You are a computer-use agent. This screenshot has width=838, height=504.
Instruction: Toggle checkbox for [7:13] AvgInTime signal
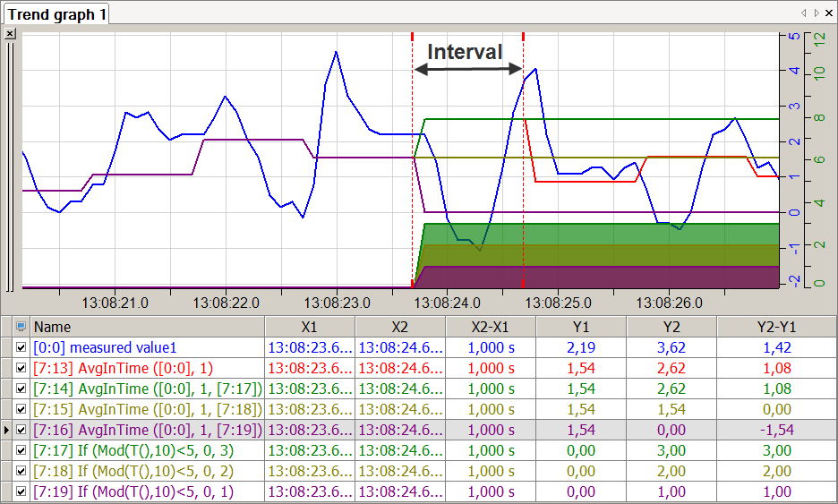tap(21, 368)
